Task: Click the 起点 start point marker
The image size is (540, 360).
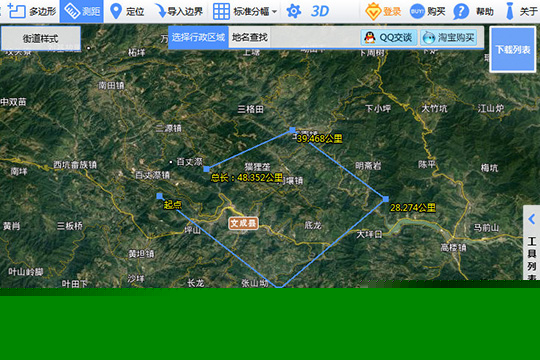Action: [x=159, y=196]
